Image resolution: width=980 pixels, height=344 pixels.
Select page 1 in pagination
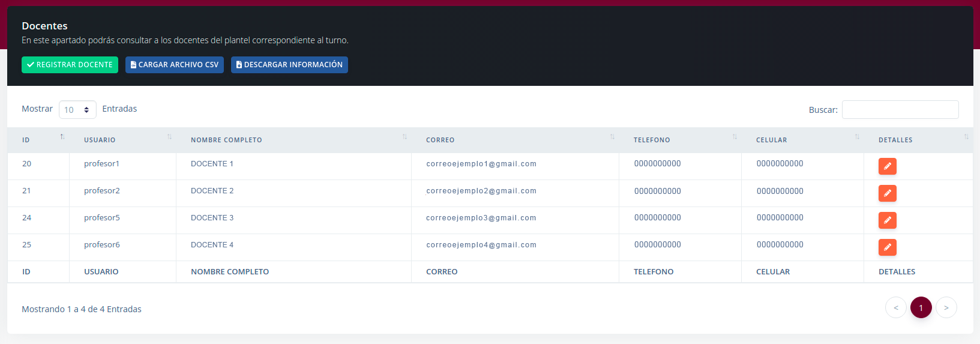pos(921,308)
